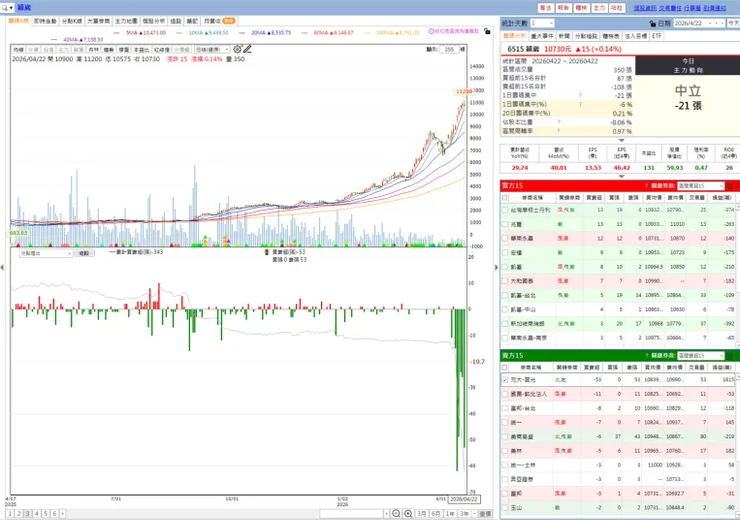Viewport: 740px width, 520px height.
Task: Switch to the 月營收 tab
Action: tap(219, 21)
